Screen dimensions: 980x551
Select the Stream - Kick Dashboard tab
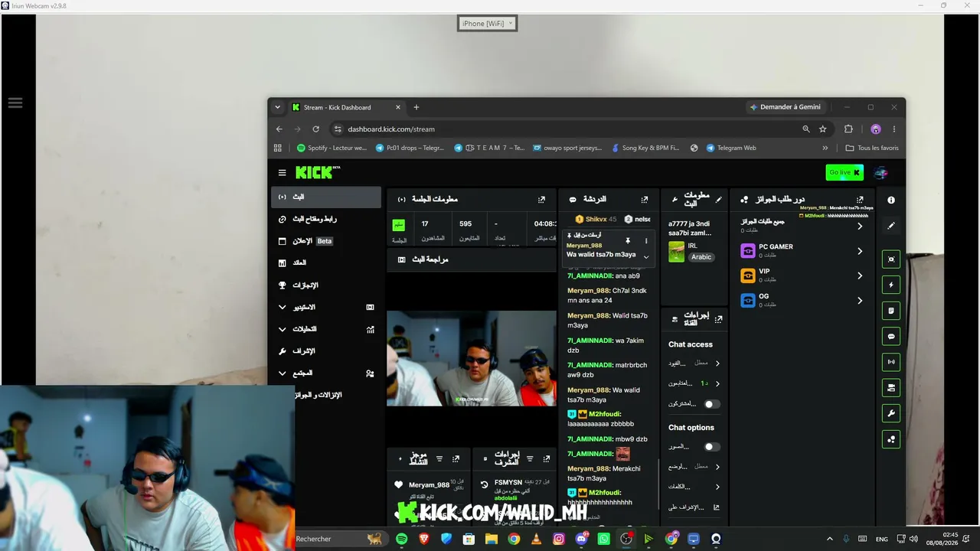[x=345, y=107]
